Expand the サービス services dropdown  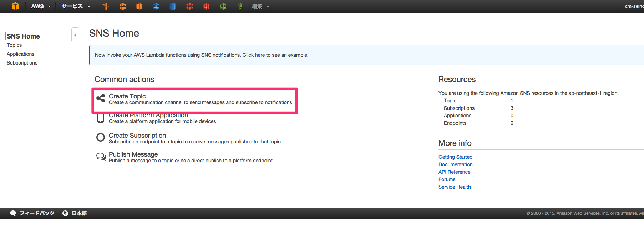pos(76,6)
